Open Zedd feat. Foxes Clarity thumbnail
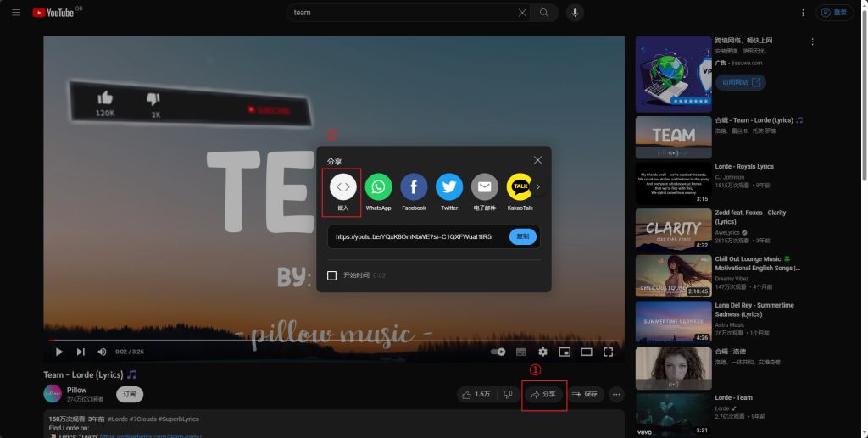The width and height of the screenshot is (868, 438). pyautogui.click(x=673, y=229)
